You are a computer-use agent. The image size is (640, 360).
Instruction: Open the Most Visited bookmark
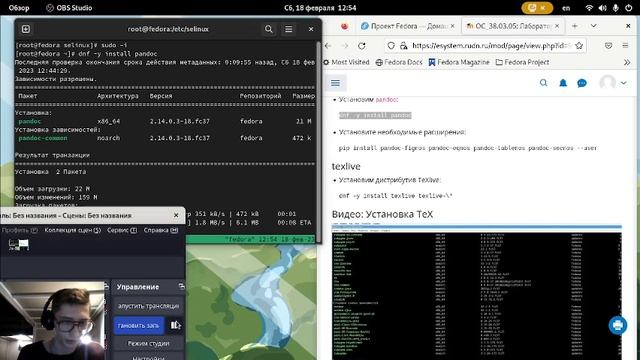346,62
